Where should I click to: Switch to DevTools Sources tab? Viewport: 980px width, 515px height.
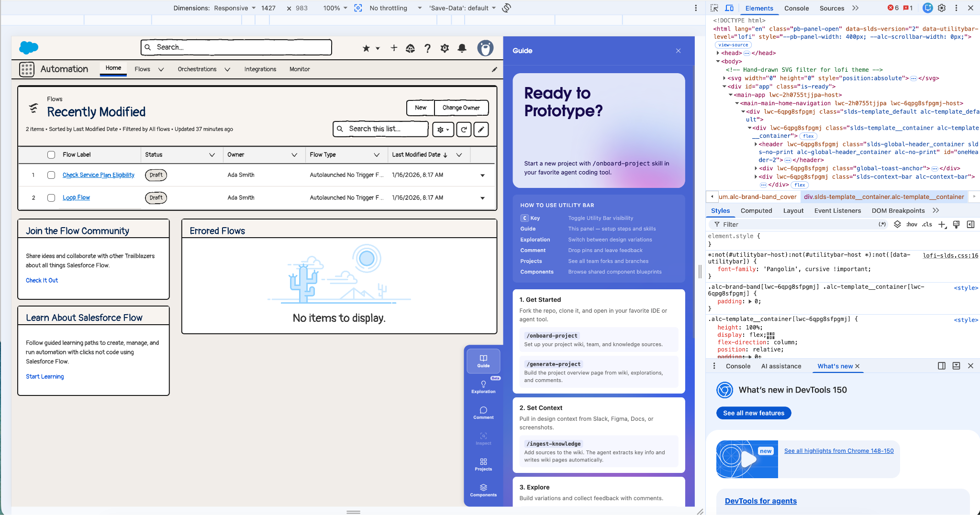tap(832, 8)
